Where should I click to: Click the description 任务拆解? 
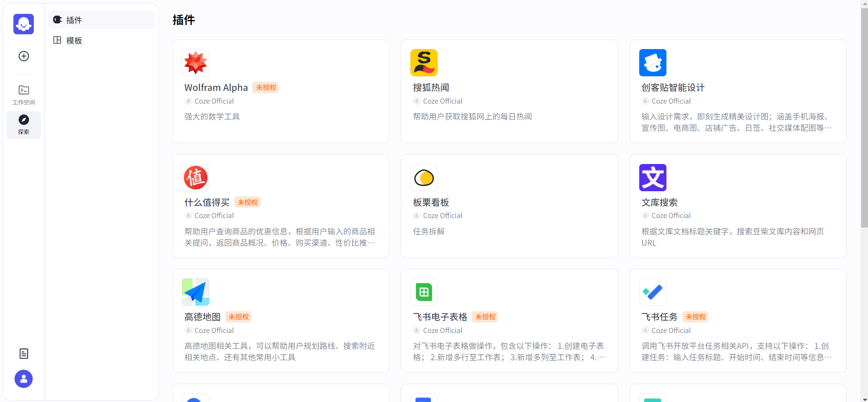click(429, 231)
